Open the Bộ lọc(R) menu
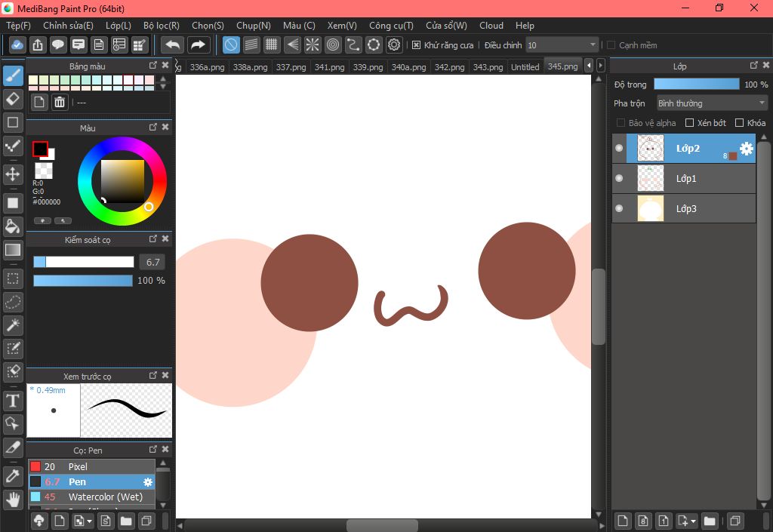773x532 pixels. click(x=161, y=26)
